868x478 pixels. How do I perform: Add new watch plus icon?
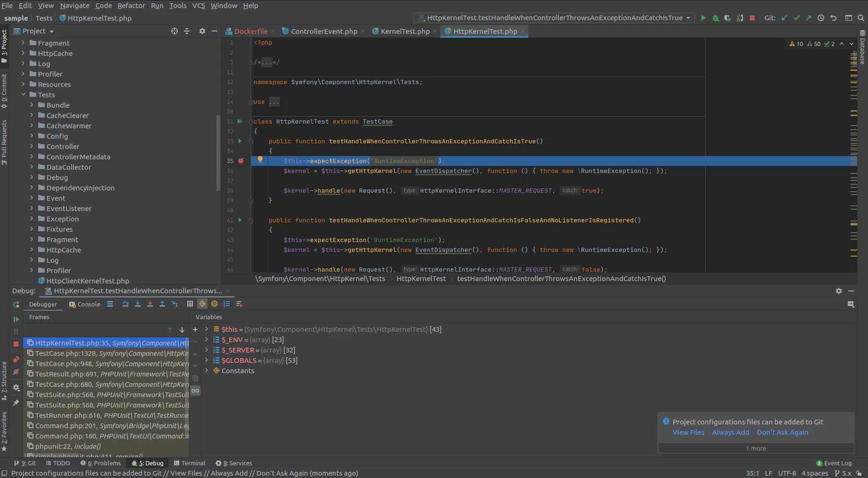click(195, 329)
